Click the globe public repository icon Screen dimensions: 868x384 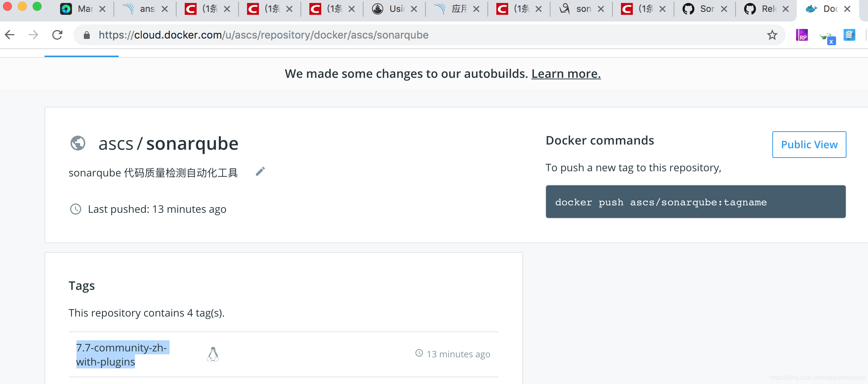pyautogui.click(x=78, y=143)
